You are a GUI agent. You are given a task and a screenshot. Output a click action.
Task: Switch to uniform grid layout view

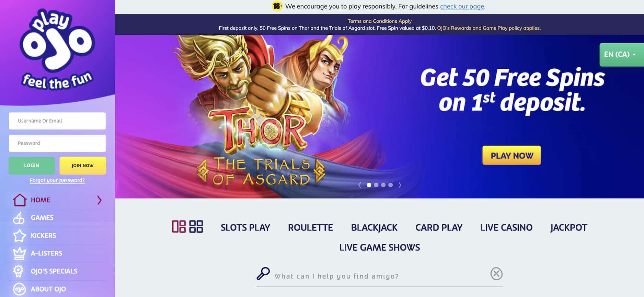pyautogui.click(x=196, y=227)
